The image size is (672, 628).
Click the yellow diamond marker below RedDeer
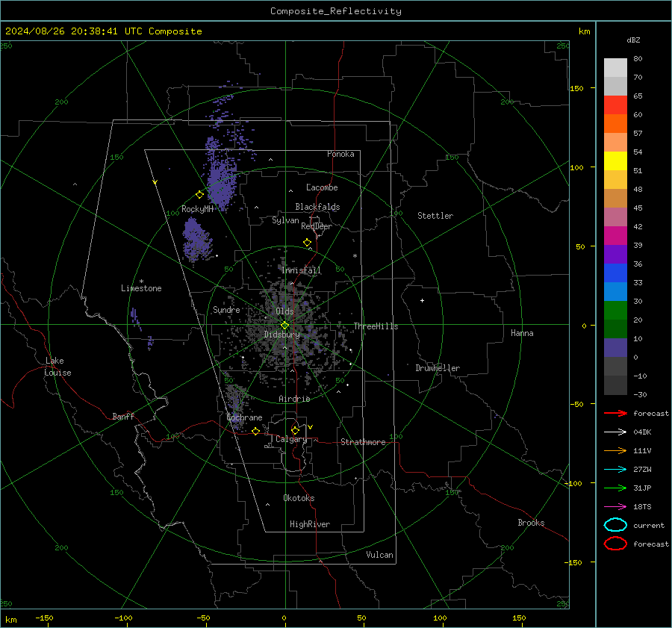(307, 243)
